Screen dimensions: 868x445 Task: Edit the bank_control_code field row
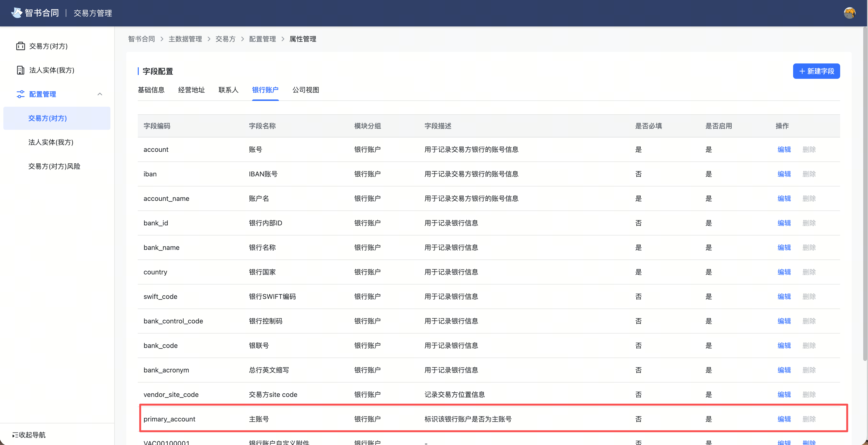784,321
